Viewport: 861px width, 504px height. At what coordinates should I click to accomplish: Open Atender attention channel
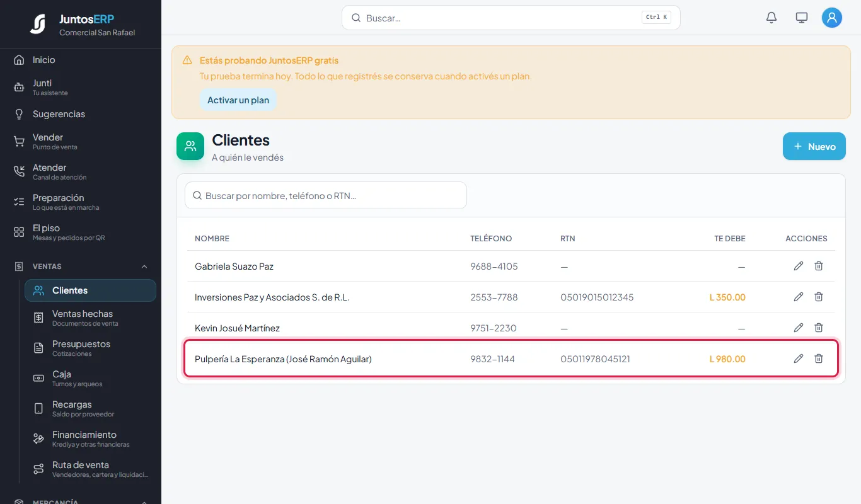point(81,172)
